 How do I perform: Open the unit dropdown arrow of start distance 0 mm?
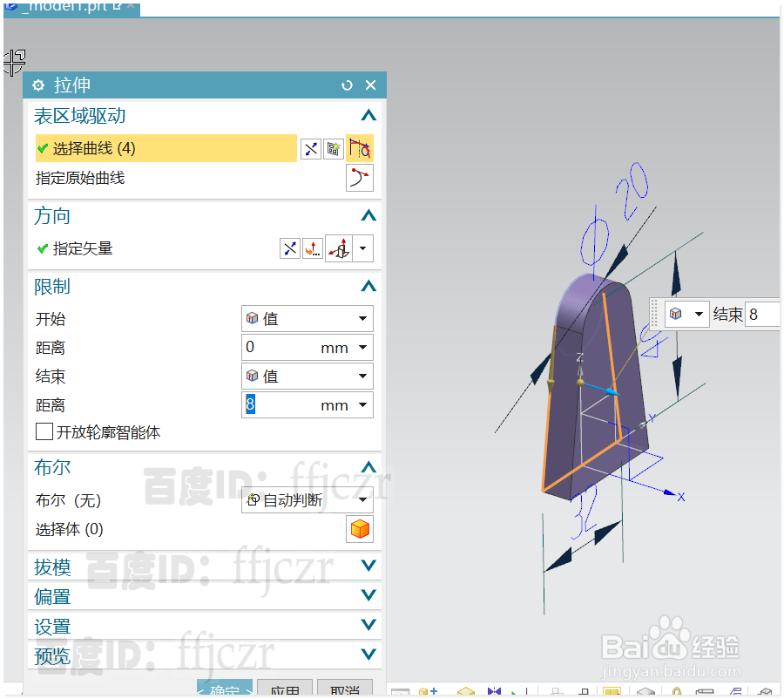tap(363, 347)
